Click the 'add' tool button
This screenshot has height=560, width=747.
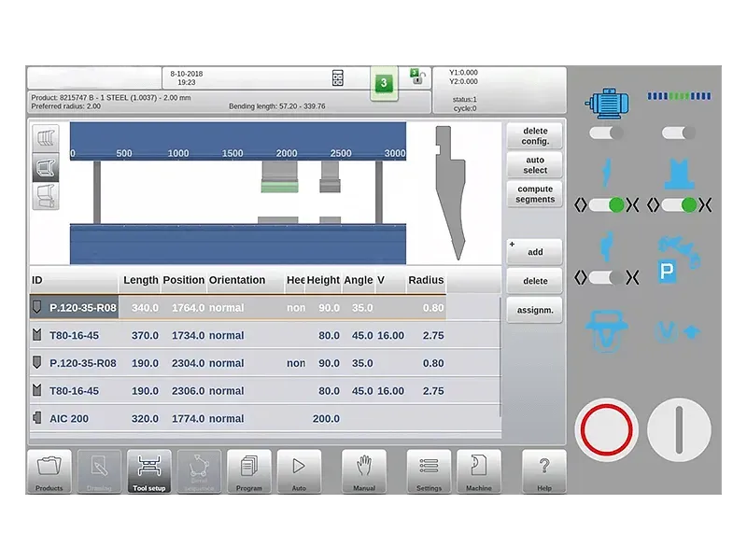(535, 251)
